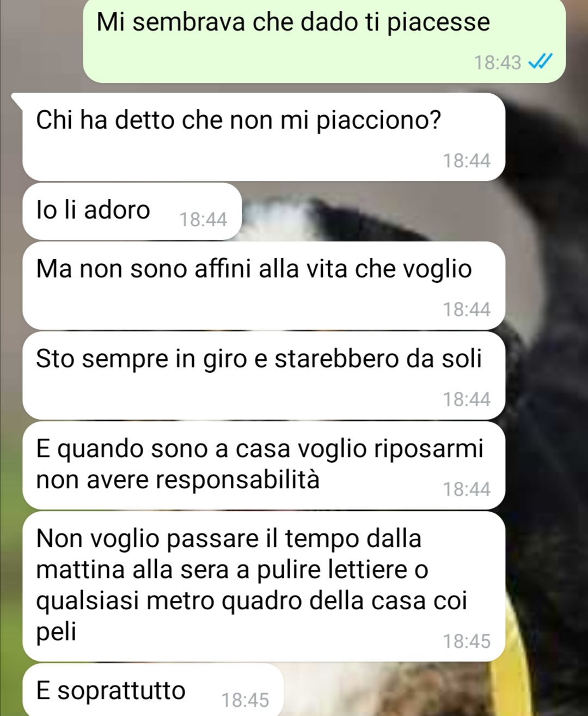
Task: Tap the 18:44 time under 'vita che voglio'
Action: click(x=467, y=310)
